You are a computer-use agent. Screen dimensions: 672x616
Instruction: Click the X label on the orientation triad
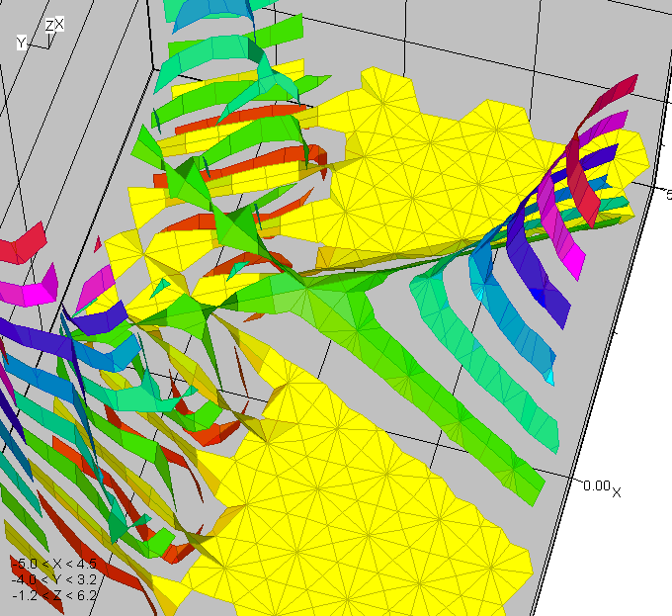59,24
